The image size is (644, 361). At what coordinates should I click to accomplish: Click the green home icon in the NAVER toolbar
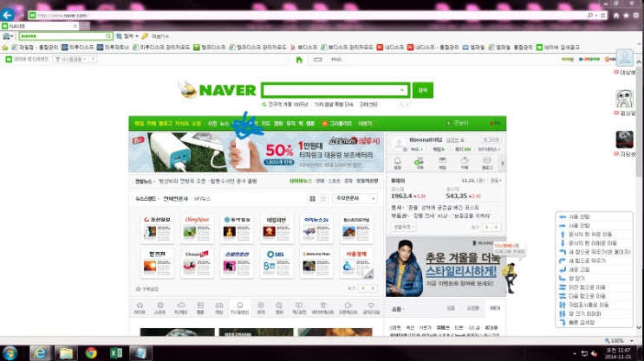coord(299,60)
